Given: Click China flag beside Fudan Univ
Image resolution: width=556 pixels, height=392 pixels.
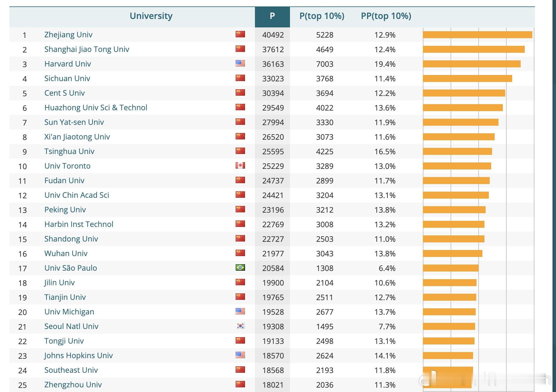Looking at the screenshot, I should (x=240, y=180).
